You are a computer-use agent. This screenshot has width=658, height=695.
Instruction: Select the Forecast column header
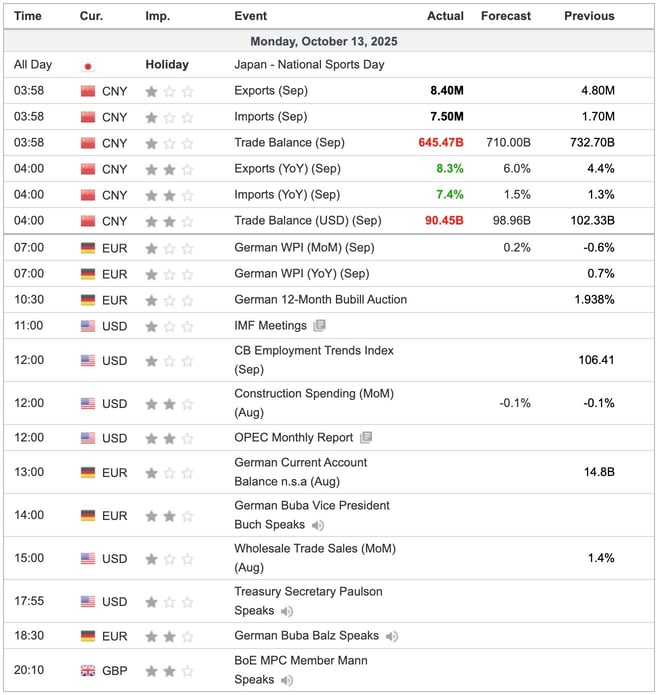505,16
